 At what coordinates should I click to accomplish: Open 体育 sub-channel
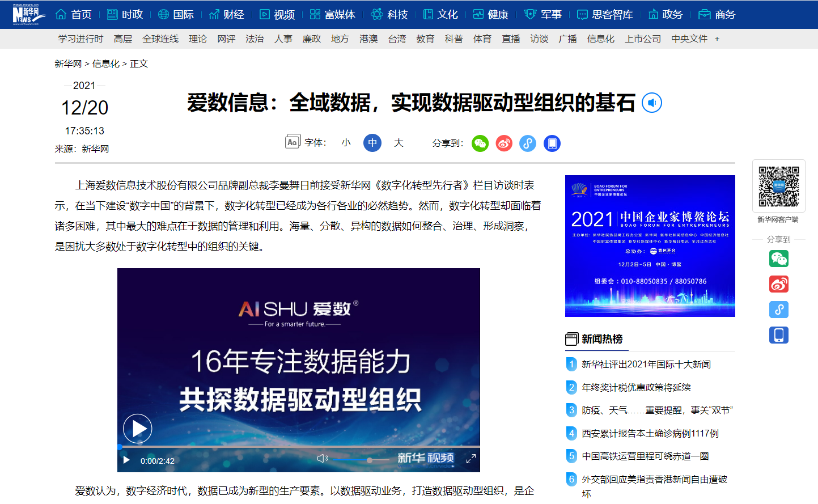pos(482,39)
